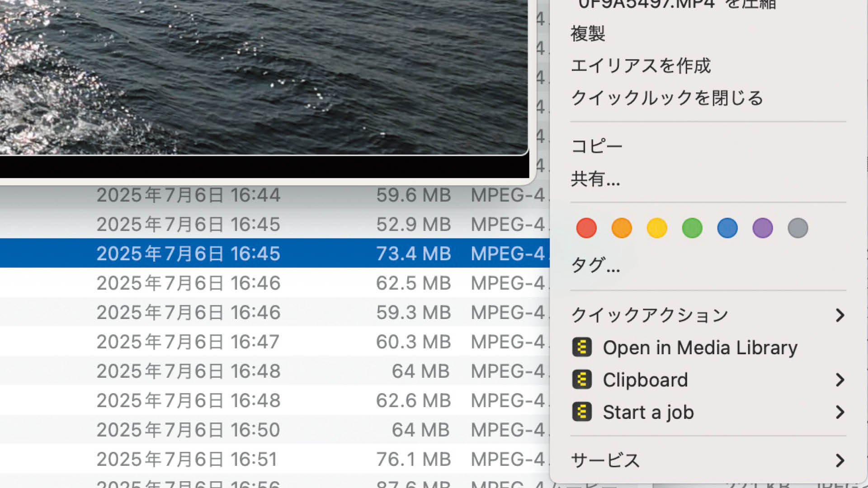Expand the サービス submenu arrow
The image size is (868, 488).
pos(840,460)
